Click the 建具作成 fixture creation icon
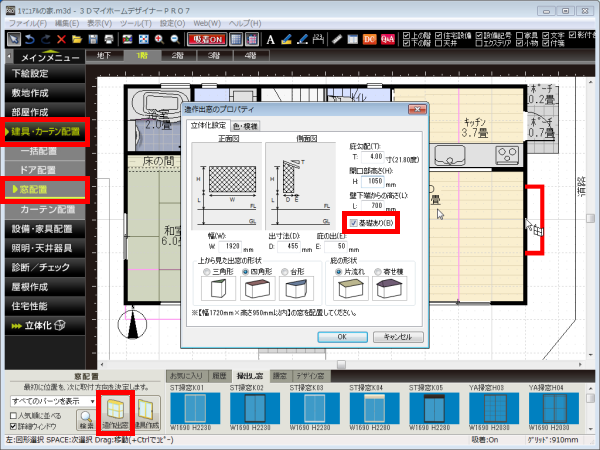Image resolution: width=600 pixels, height=450 pixels. pos(148,411)
